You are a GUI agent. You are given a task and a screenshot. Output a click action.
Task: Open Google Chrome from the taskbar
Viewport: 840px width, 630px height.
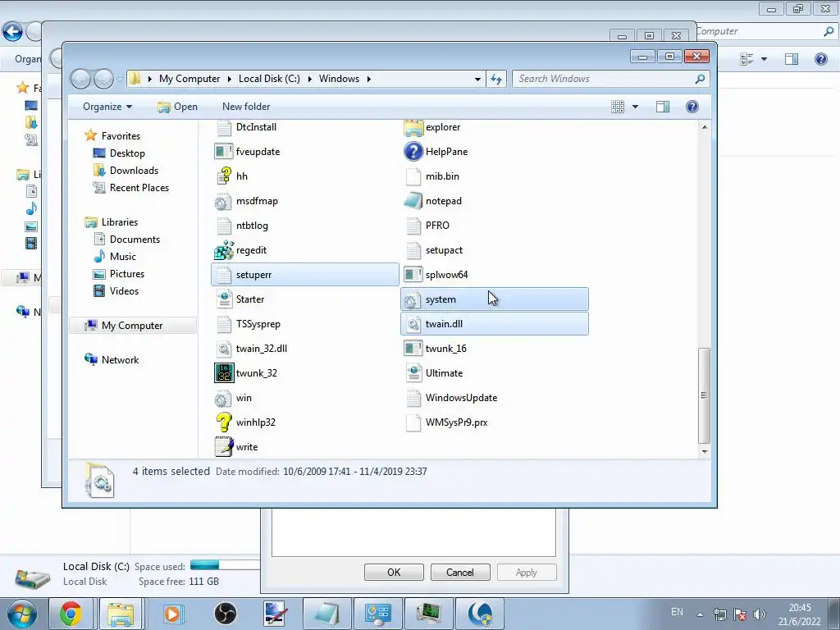click(71, 614)
